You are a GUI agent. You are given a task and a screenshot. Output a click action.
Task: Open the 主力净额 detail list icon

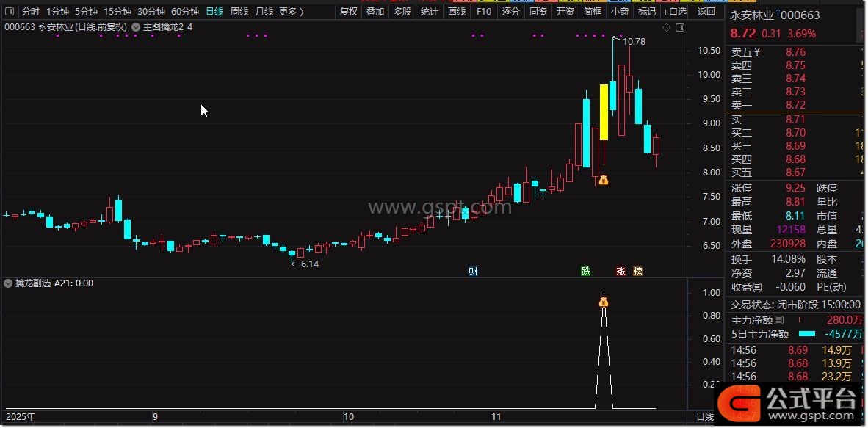coord(779,320)
